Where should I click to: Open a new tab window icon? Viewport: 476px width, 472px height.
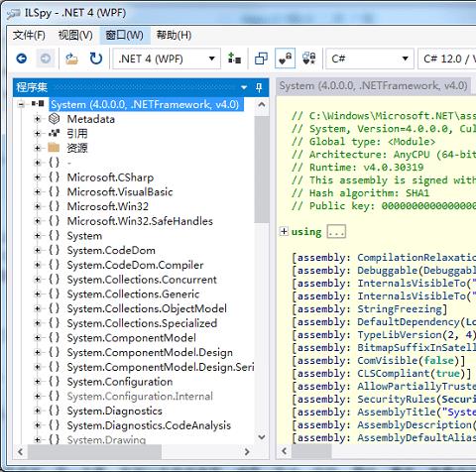261,59
